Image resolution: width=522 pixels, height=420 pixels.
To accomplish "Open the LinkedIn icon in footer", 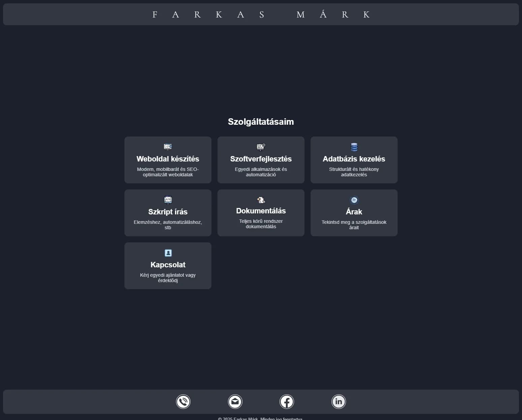I will pos(339,401).
